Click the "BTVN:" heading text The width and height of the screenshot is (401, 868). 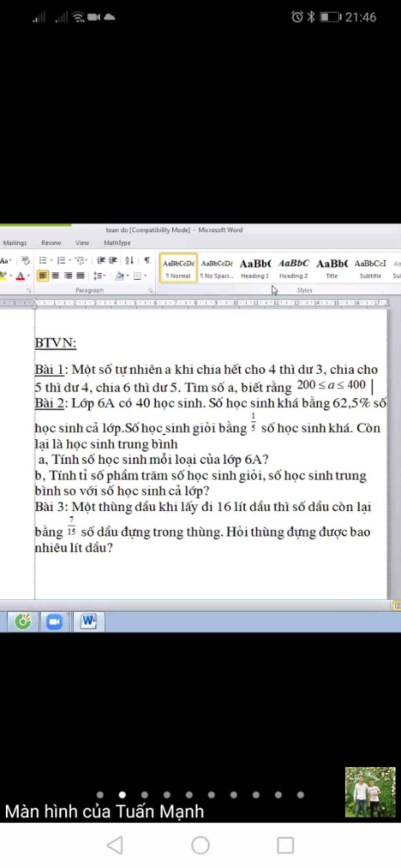(x=55, y=343)
